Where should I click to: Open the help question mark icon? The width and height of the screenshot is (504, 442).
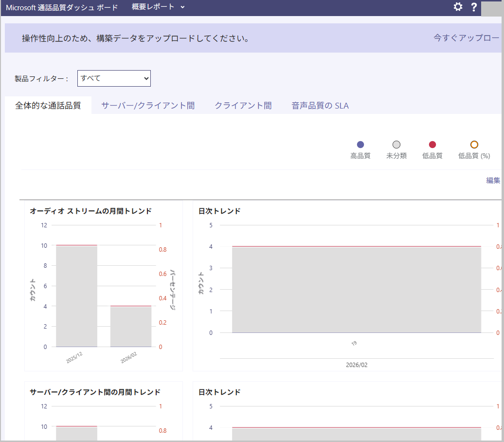[x=474, y=7]
